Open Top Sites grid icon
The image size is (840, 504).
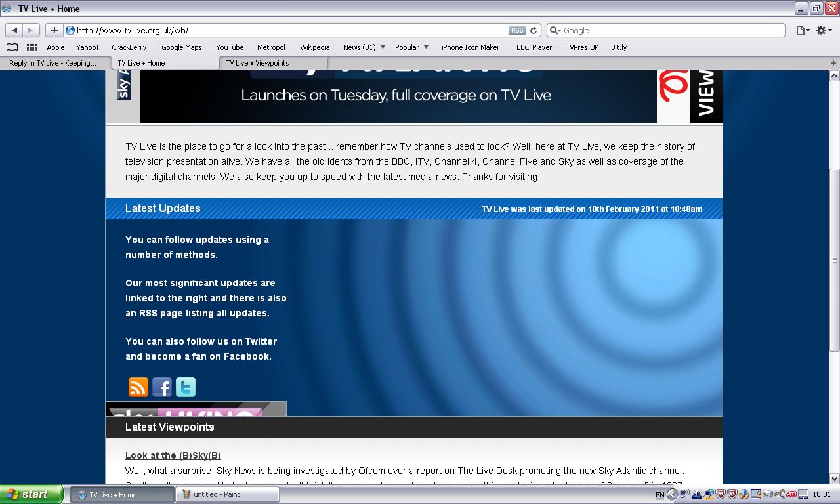(x=31, y=47)
